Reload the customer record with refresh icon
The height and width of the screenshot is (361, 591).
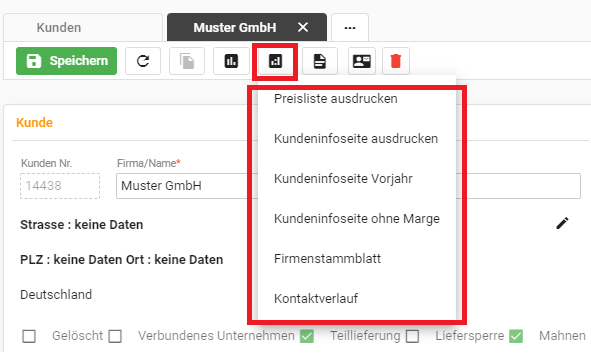tap(143, 61)
